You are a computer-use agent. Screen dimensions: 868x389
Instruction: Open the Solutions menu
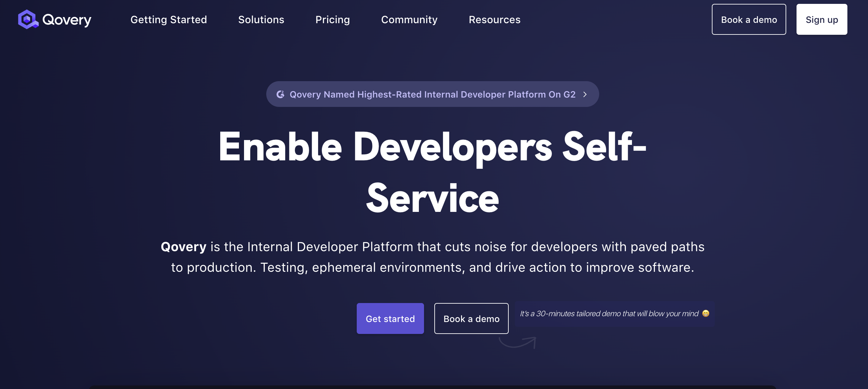[x=261, y=19]
